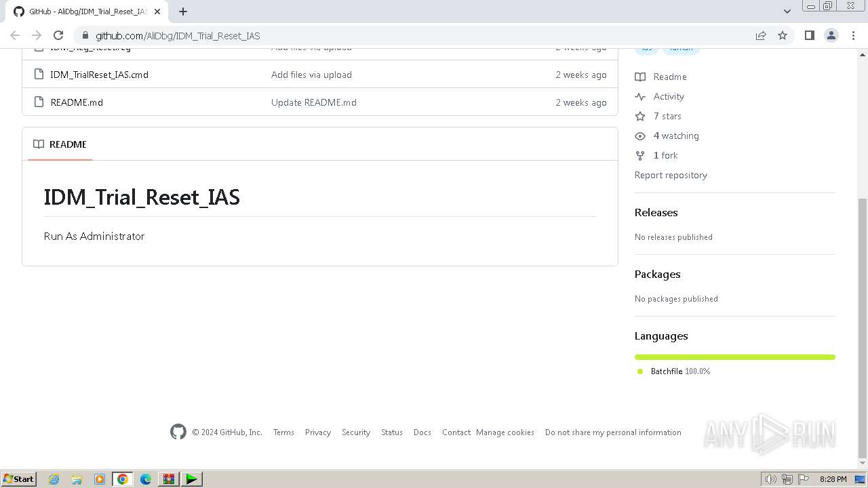Open browser side panel
This screenshot has height=488, width=868.
pos(810,35)
